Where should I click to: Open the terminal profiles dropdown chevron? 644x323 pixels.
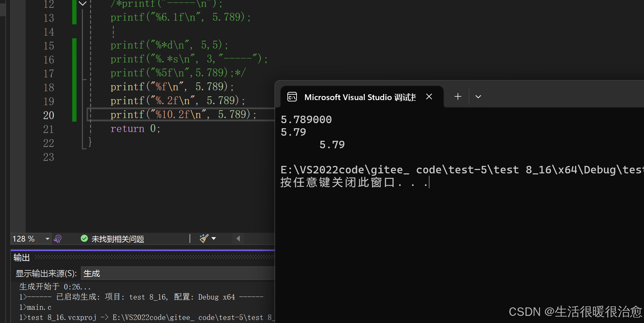coord(478,97)
